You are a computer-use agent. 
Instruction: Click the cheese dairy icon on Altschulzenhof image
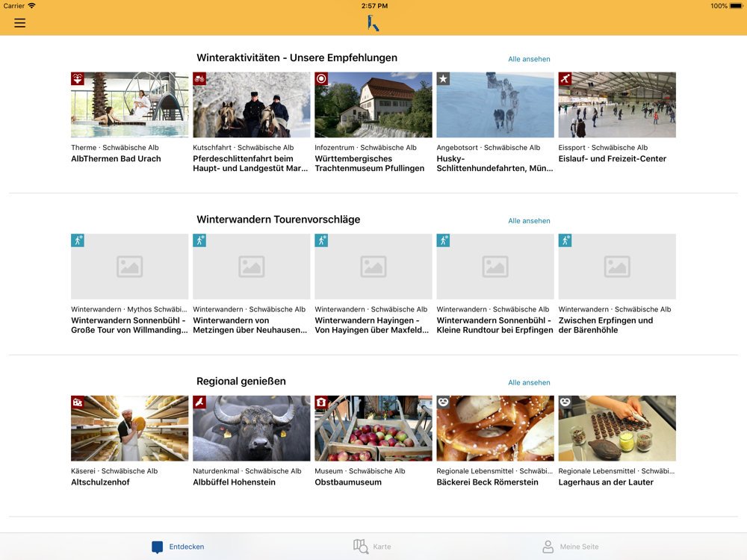pyautogui.click(x=78, y=402)
